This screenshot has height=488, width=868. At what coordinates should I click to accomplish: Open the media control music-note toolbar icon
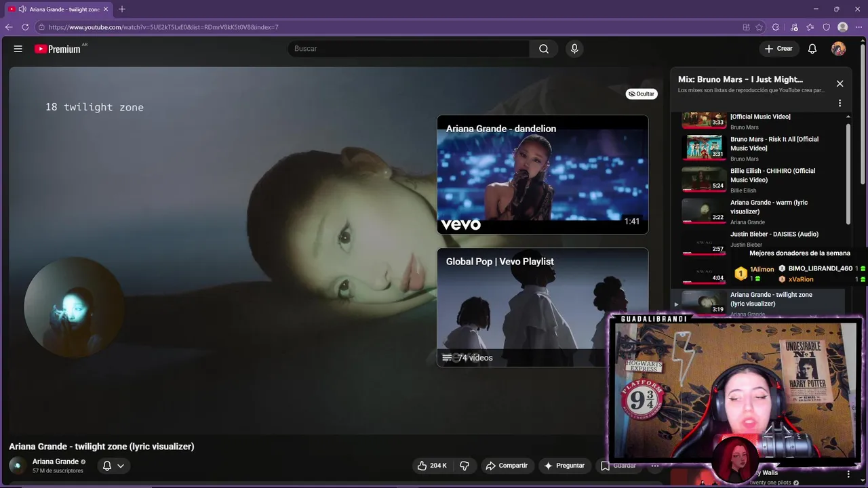point(794,27)
